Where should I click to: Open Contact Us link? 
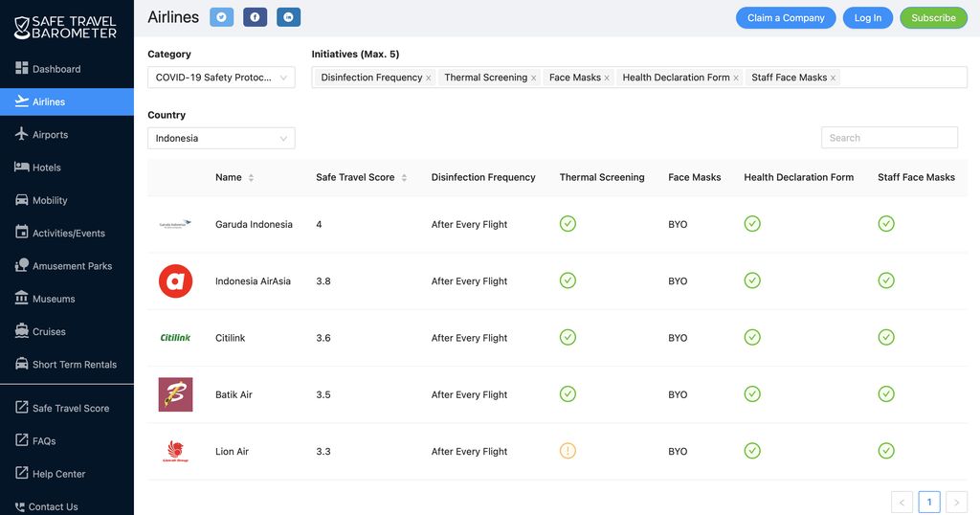(67, 506)
